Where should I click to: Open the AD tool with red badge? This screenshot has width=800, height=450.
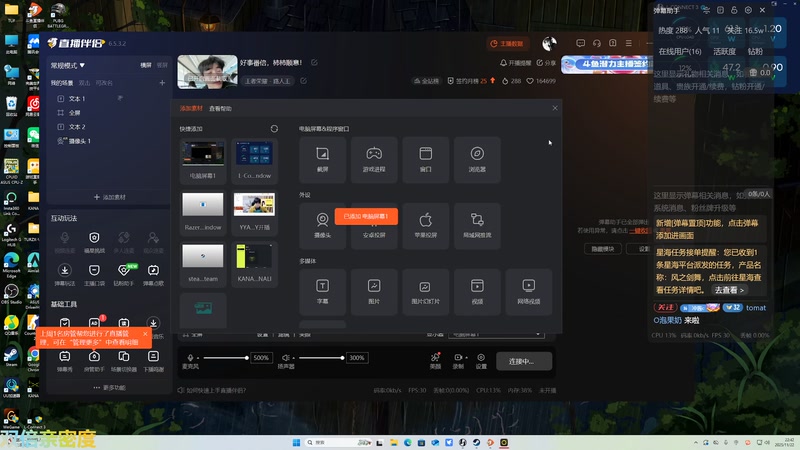(94, 322)
